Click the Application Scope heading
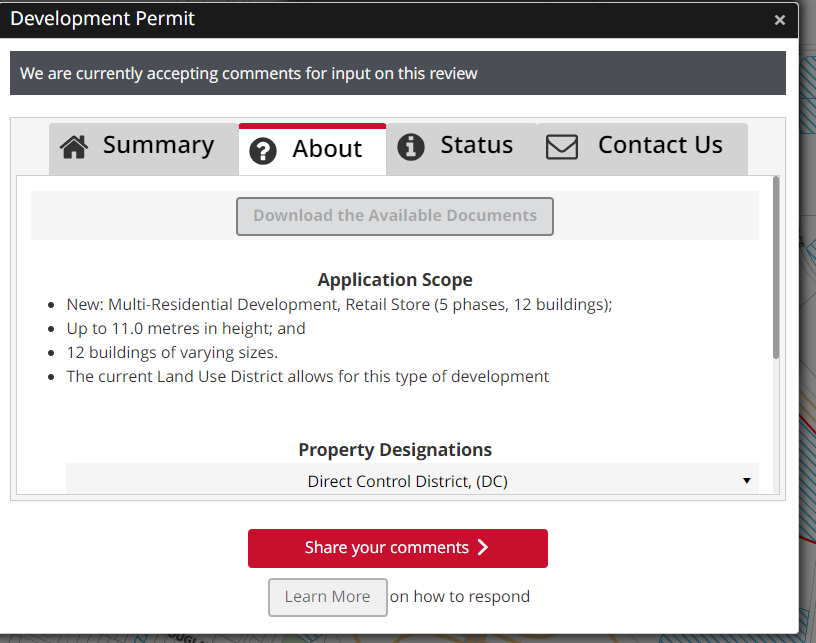 395,280
